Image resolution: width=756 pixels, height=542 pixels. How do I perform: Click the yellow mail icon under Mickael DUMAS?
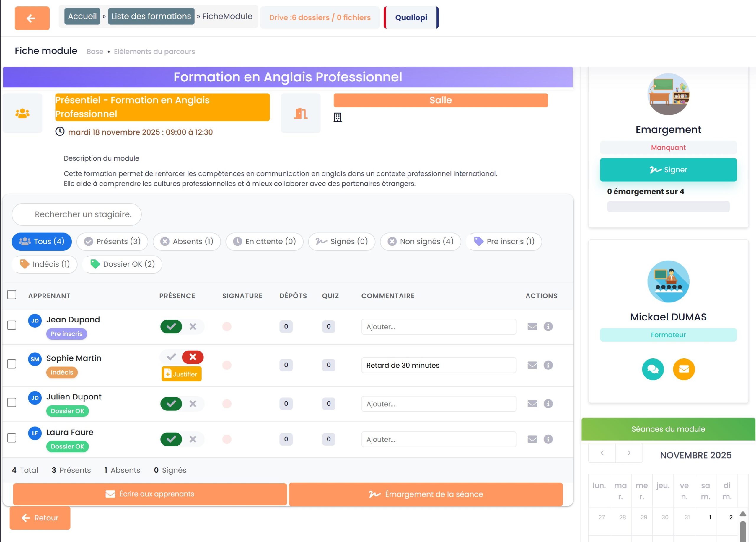click(x=683, y=369)
